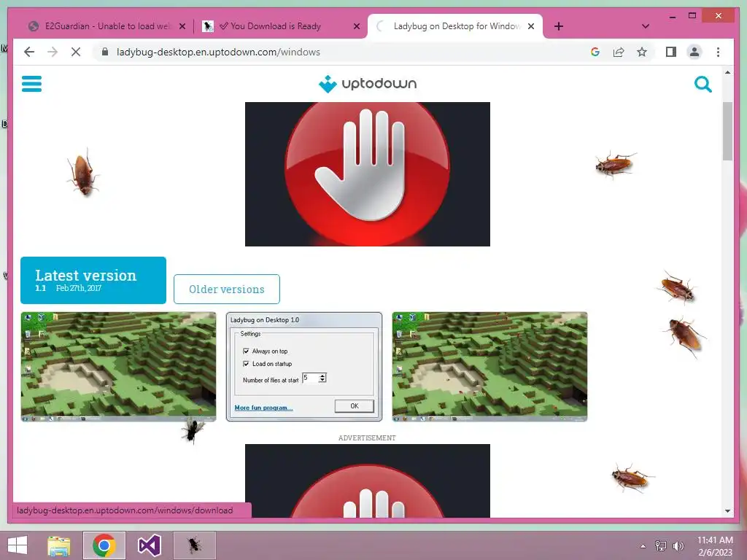Click the Uptodown logo

click(x=368, y=84)
